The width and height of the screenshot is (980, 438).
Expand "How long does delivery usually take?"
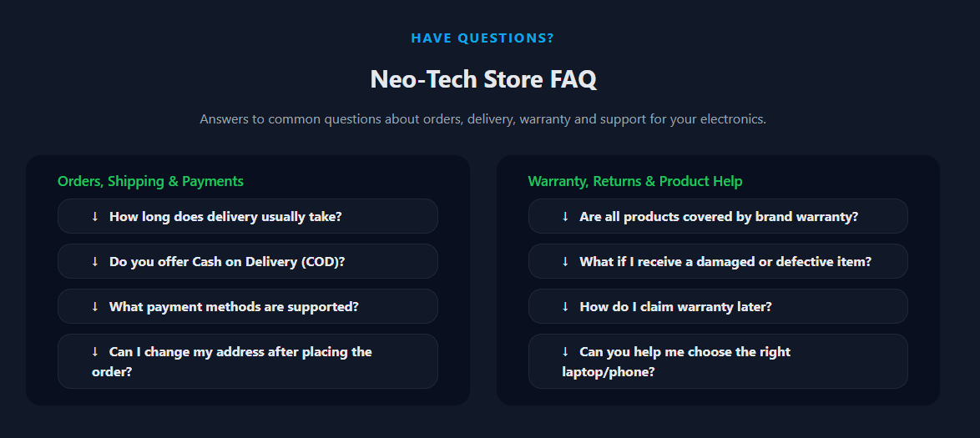[x=225, y=217]
